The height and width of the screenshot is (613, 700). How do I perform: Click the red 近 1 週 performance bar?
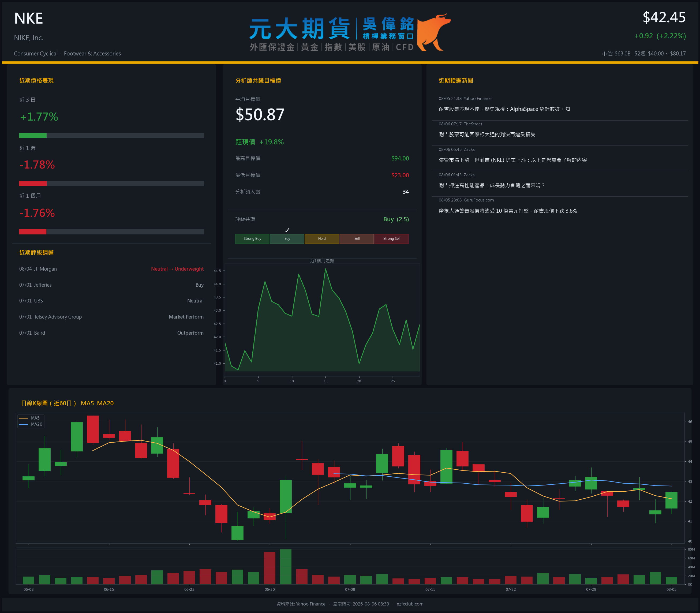coord(33,184)
